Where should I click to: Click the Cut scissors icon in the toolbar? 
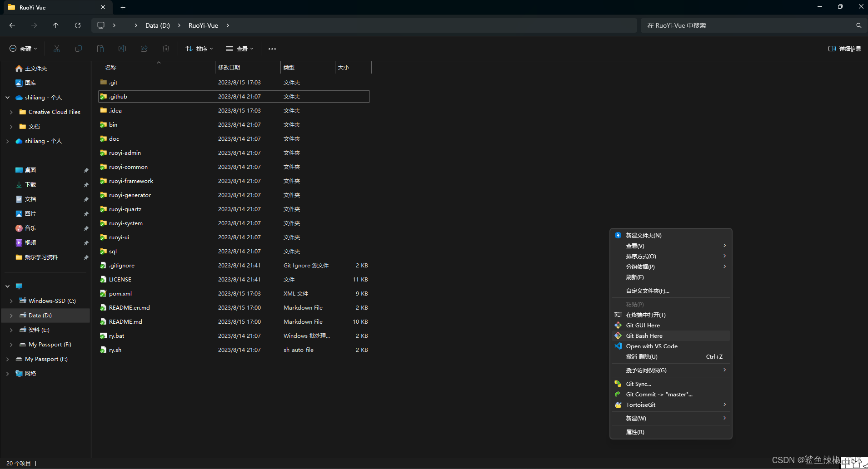tap(57, 49)
